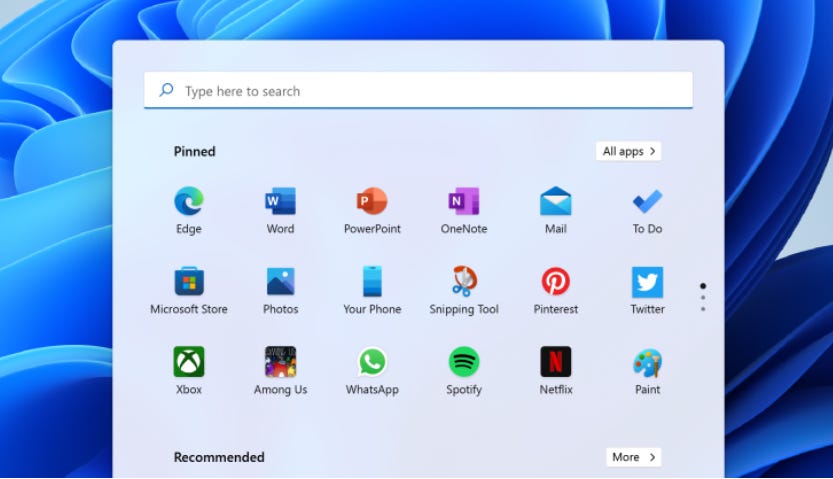Image resolution: width=833 pixels, height=479 pixels.
Task: Select the first pinned page dot
Action: [703, 286]
